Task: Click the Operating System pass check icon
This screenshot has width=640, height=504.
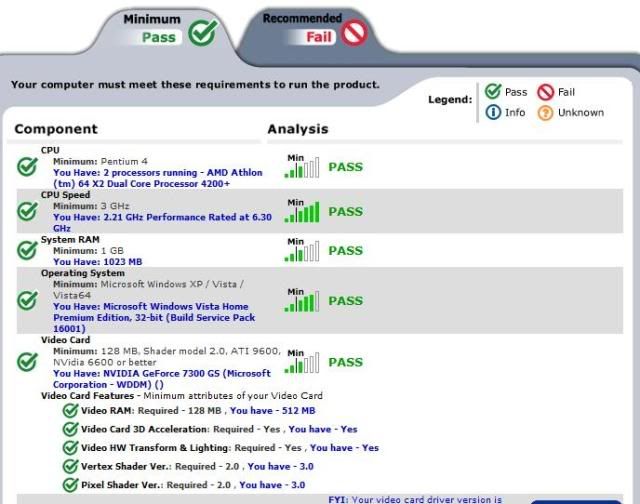Action: (x=27, y=300)
